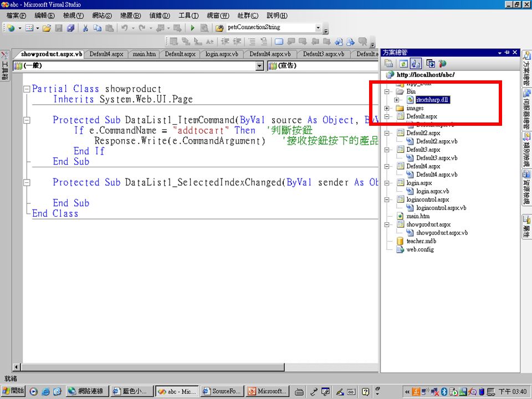Open the 工具箱 side tab
Screen dimensions: 532x399
tap(5, 66)
